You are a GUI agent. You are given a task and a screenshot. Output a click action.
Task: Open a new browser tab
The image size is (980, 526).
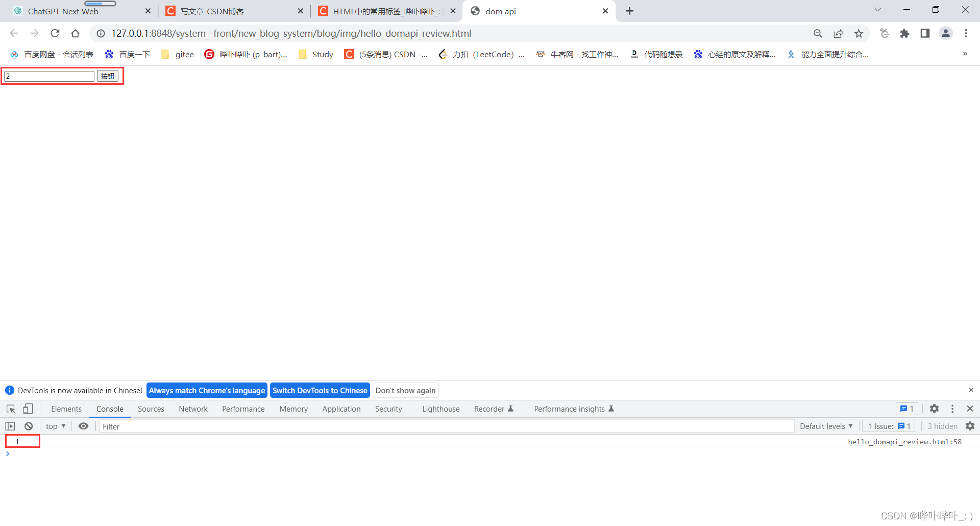click(x=629, y=11)
